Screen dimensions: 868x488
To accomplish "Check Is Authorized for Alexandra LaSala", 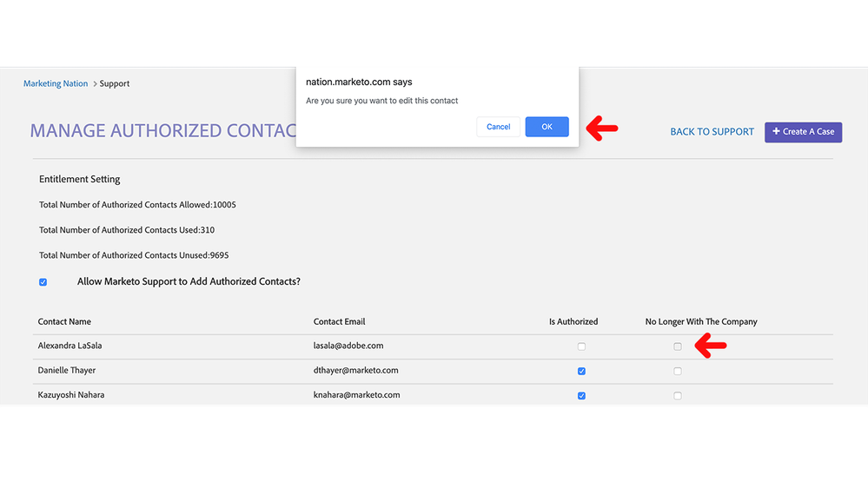I will coord(581,346).
